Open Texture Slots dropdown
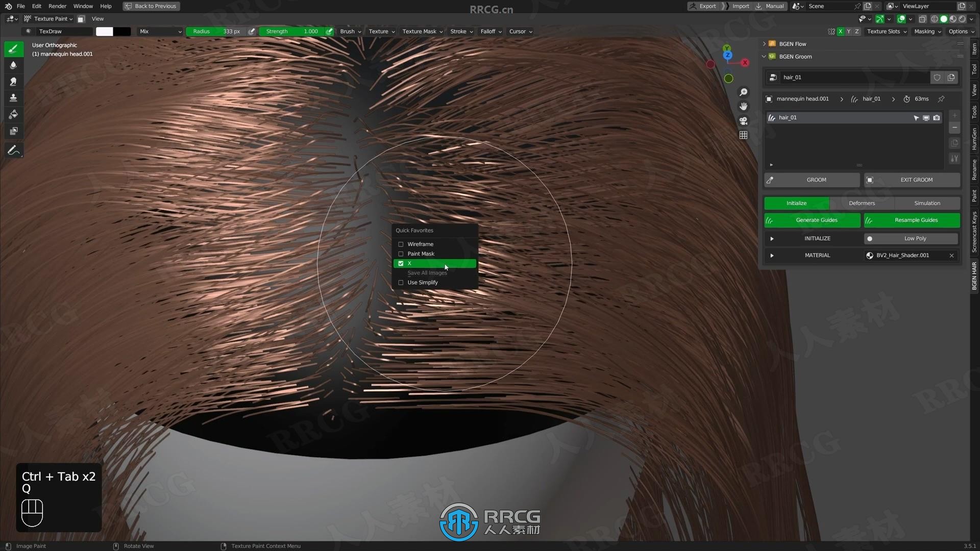Image resolution: width=980 pixels, height=551 pixels. [x=887, y=32]
